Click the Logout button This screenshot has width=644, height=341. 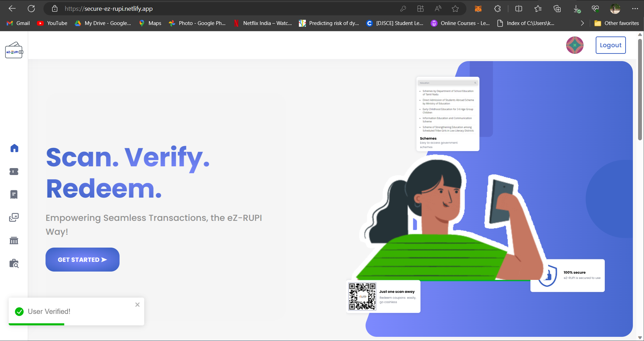(610, 45)
